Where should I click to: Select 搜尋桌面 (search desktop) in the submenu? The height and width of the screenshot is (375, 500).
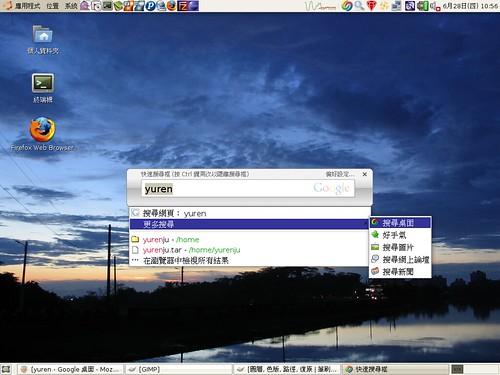click(x=400, y=223)
